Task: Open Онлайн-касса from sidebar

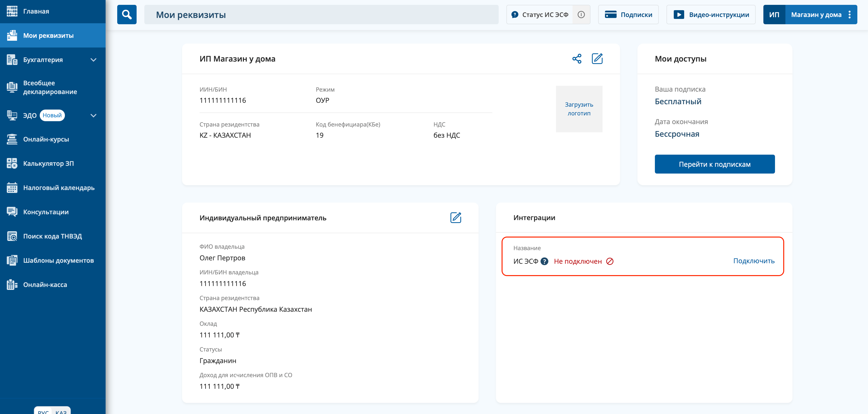Action: pyautogui.click(x=45, y=285)
